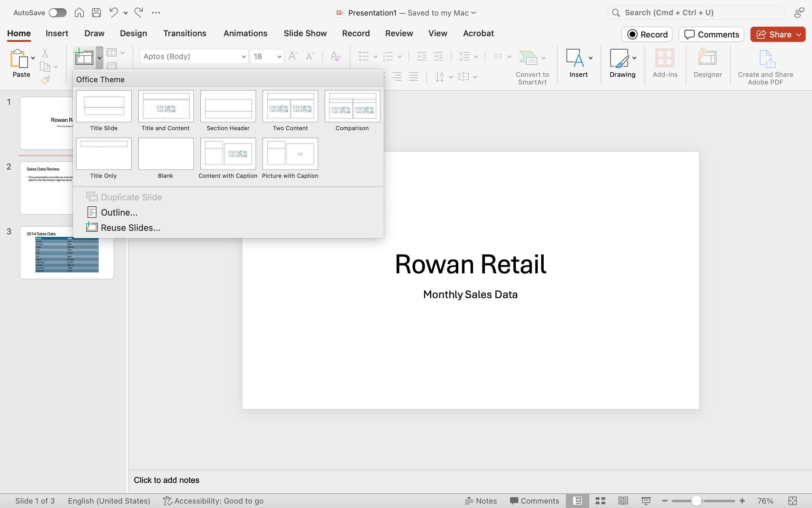Start Slide Show from status bar icon
The height and width of the screenshot is (508, 812).
click(646, 501)
